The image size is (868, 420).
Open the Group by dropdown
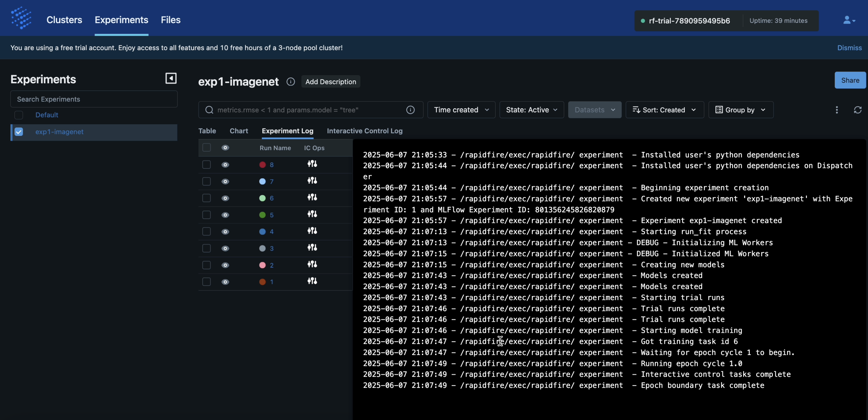pyautogui.click(x=740, y=110)
